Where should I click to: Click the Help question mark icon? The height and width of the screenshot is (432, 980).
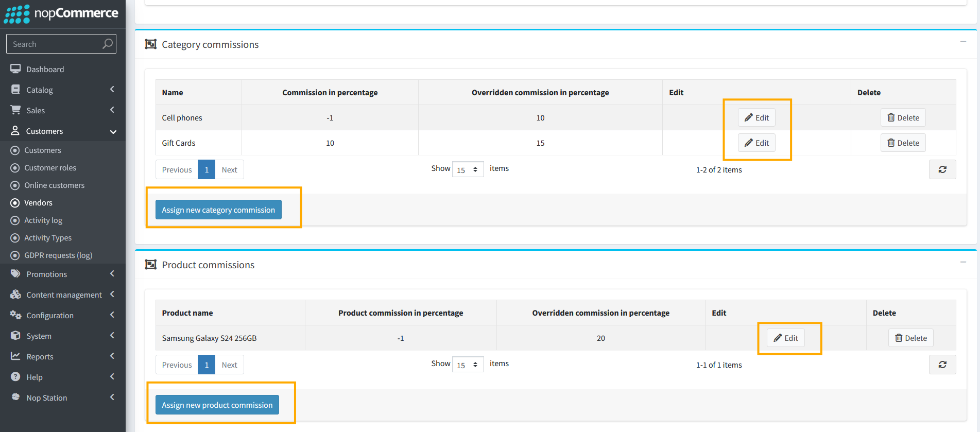point(16,377)
